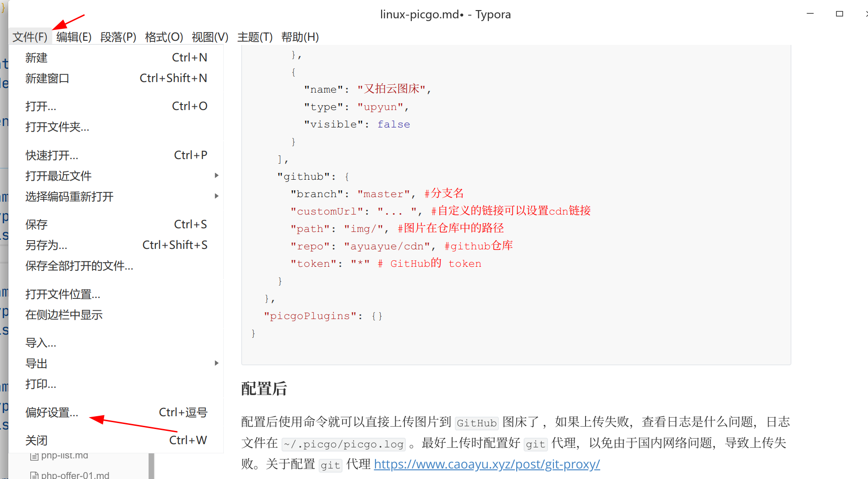The width and height of the screenshot is (868, 479).
Task: Open the 格式(O) menu
Action: pyautogui.click(x=164, y=37)
